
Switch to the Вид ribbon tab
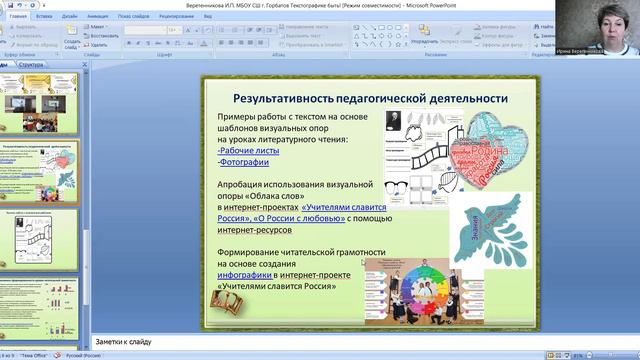[x=208, y=16]
